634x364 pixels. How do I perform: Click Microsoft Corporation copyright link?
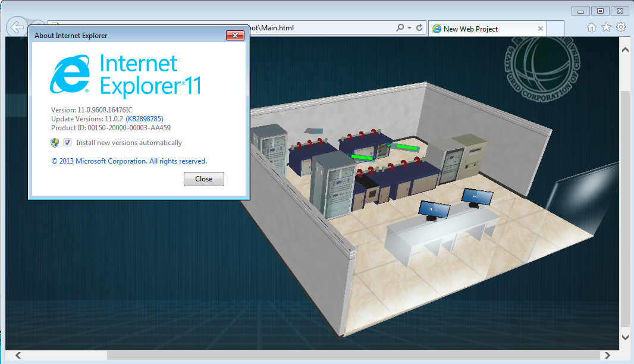pos(129,161)
